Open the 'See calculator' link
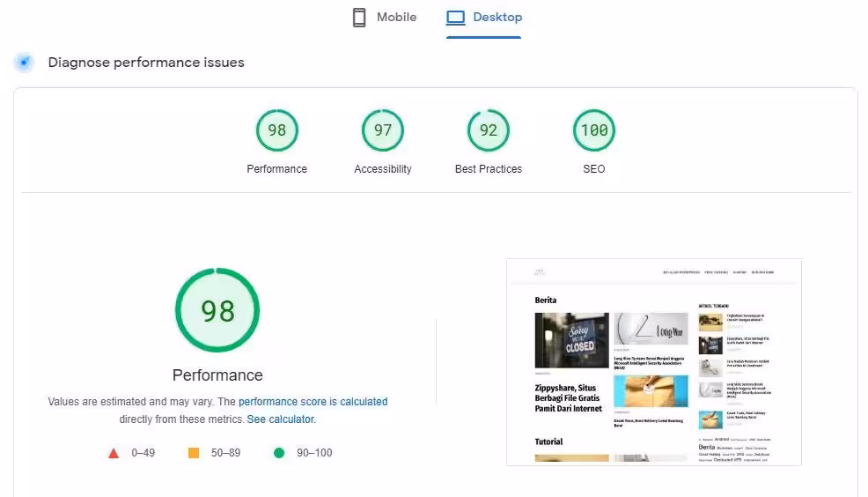 point(280,419)
